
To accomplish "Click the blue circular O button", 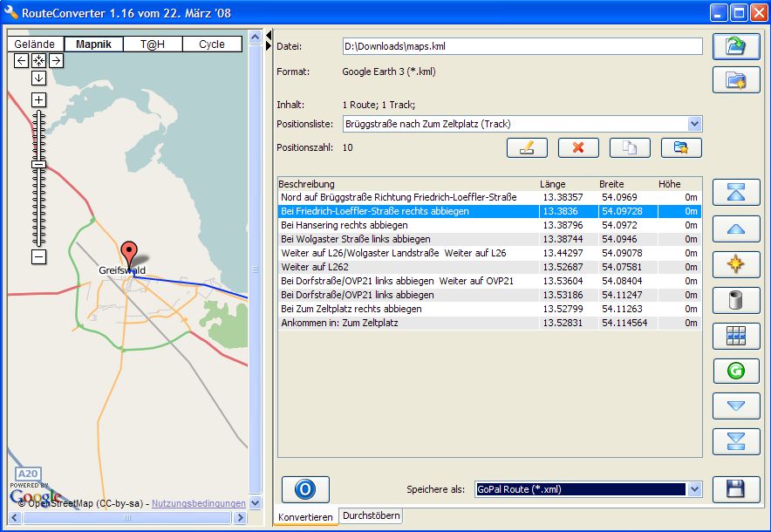I will (305, 489).
